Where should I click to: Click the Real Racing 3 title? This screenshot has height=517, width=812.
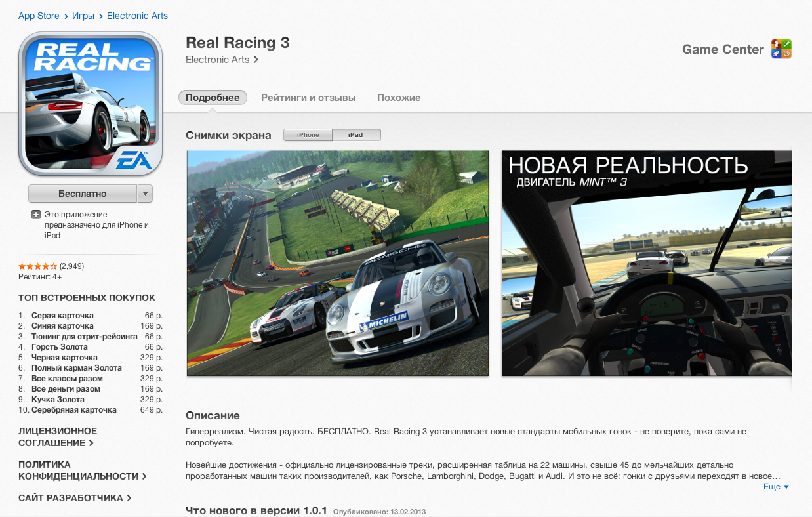point(237,43)
